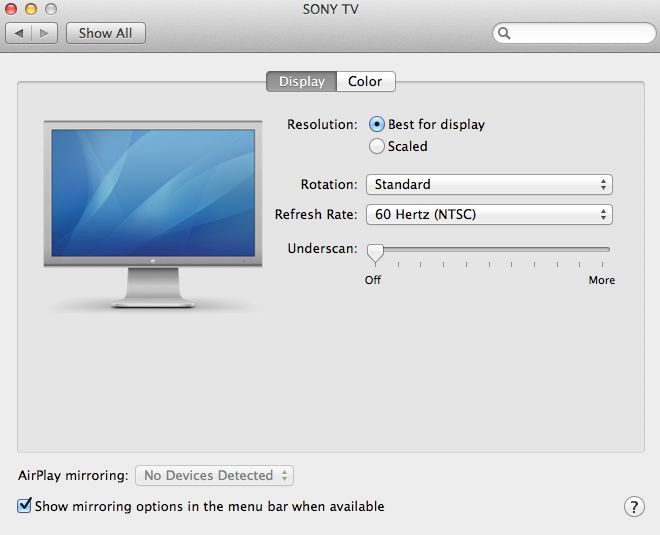Close the SONY TV window
The width and height of the screenshot is (660, 535).
tap(11, 9)
